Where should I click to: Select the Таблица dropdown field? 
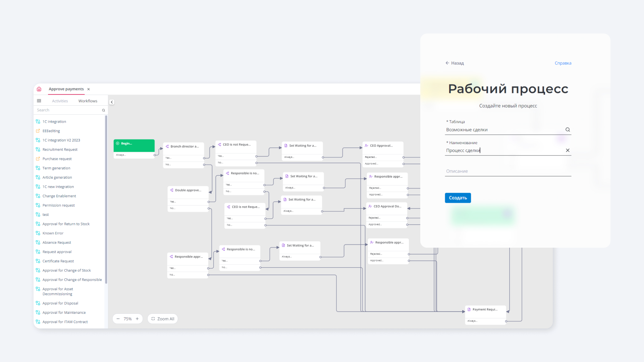click(x=508, y=129)
